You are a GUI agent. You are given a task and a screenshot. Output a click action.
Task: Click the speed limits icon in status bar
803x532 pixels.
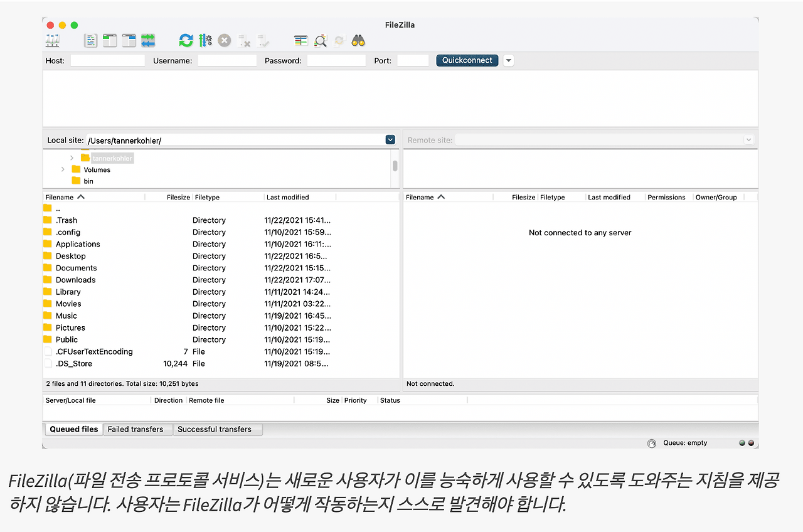(x=652, y=443)
